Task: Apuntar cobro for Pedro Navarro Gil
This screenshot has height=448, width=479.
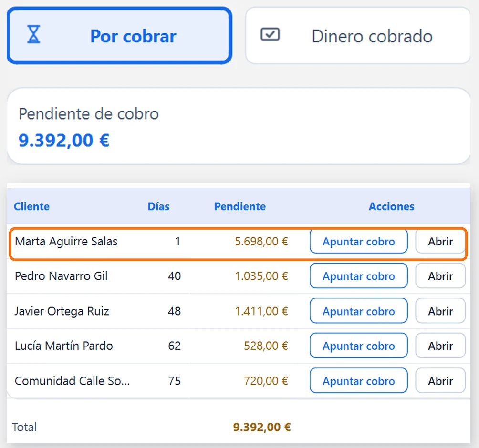Action: [359, 276]
